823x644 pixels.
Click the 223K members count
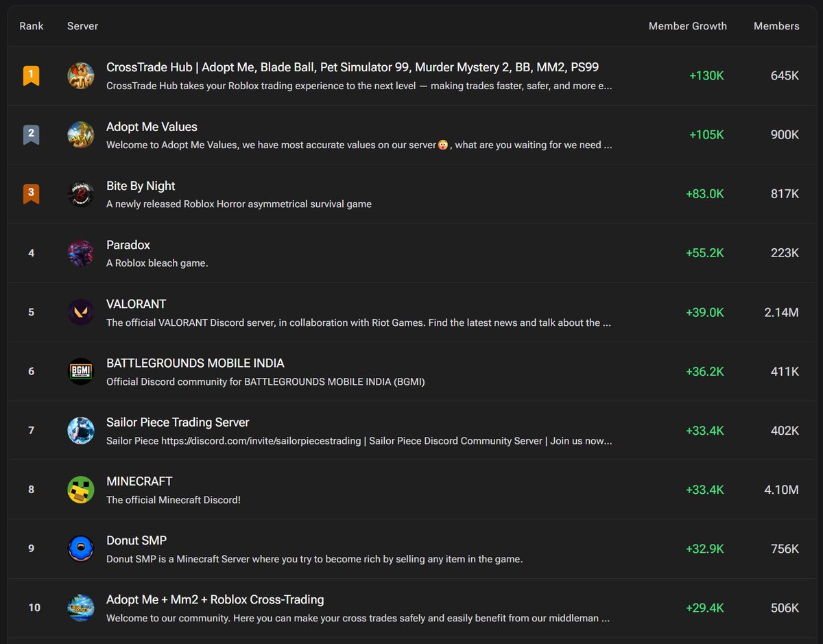coord(785,253)
